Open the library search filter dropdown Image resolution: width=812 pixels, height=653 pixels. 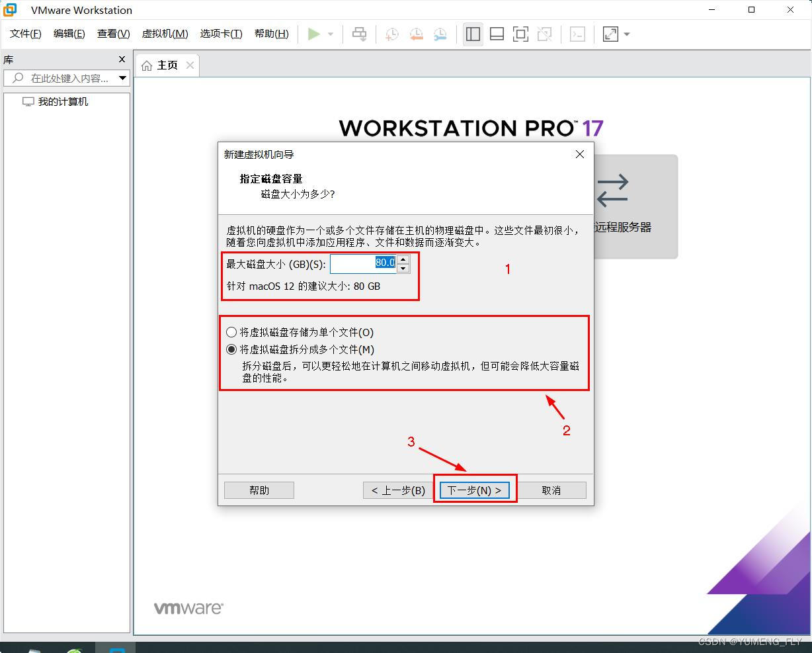(122, 78)
